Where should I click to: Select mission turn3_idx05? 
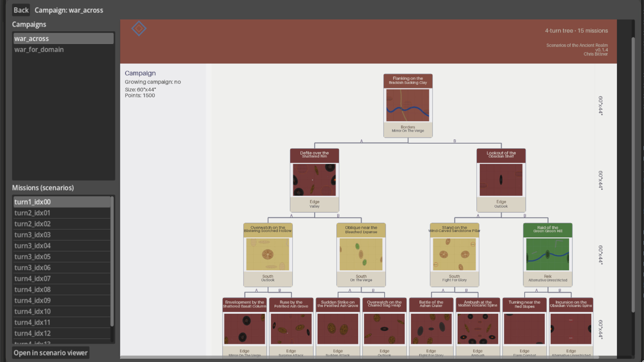[32, 257]
